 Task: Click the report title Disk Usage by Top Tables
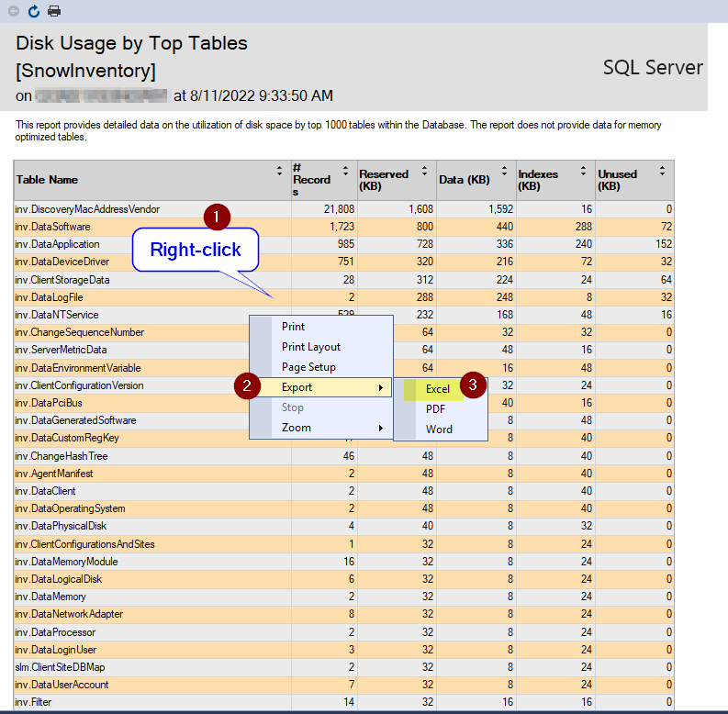click(132, 43)
